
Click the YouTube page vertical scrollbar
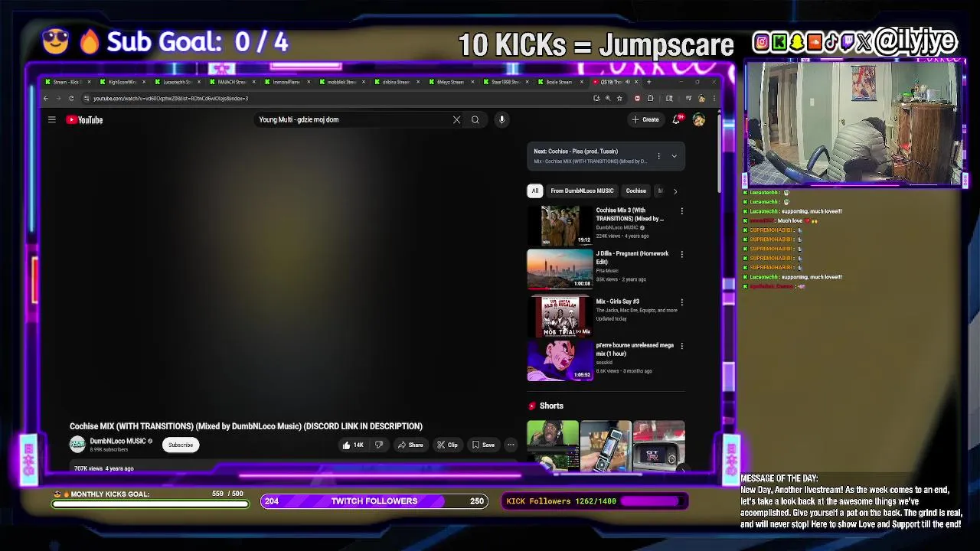[x=718, y=153]
